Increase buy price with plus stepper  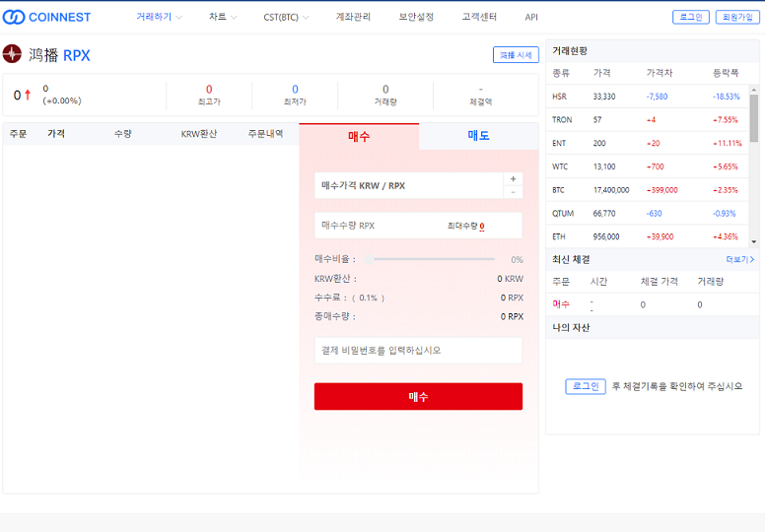click(513, 179)
